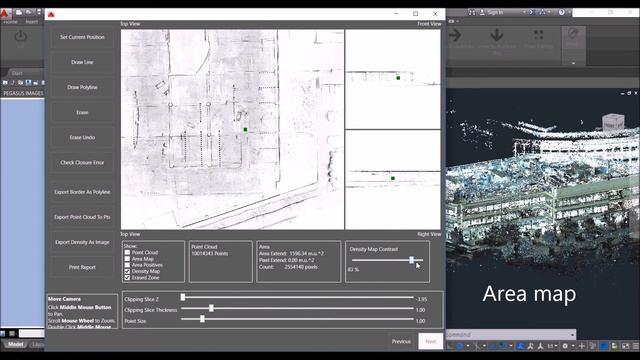This screenshot has width=640, height=360.
Task: Click the Autodesk A360 triangle icon
Action: click(x=542, y=12)
